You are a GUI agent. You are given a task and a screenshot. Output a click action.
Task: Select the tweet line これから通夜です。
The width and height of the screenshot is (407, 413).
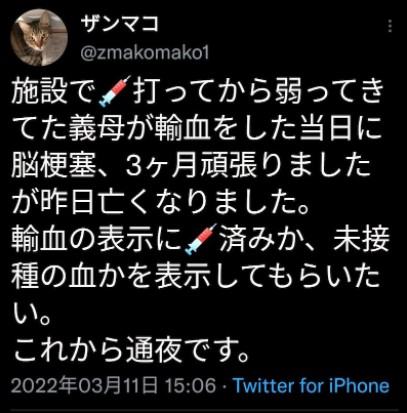pos(131,351)
